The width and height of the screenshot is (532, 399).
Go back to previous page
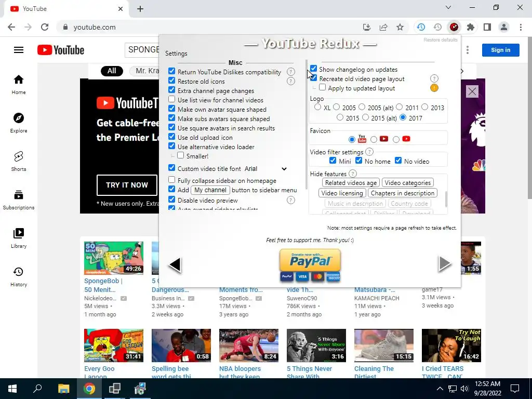tap(11, 27)
